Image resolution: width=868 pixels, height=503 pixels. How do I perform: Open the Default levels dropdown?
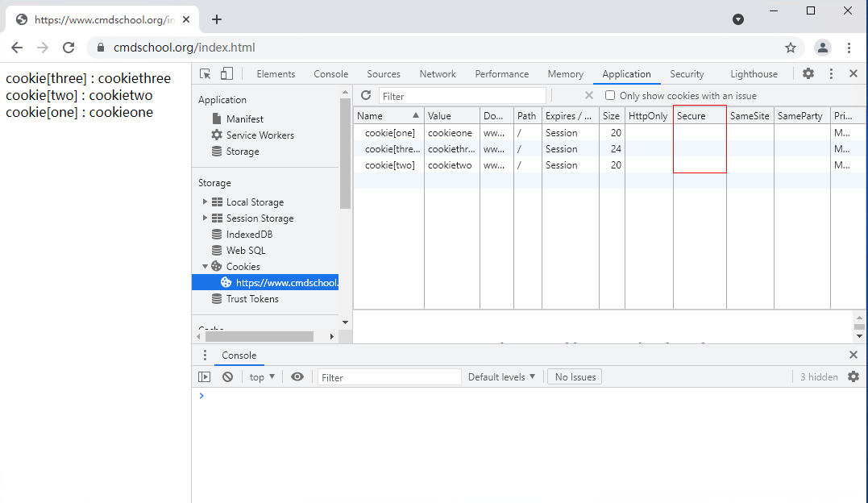[x=501, y=376]
